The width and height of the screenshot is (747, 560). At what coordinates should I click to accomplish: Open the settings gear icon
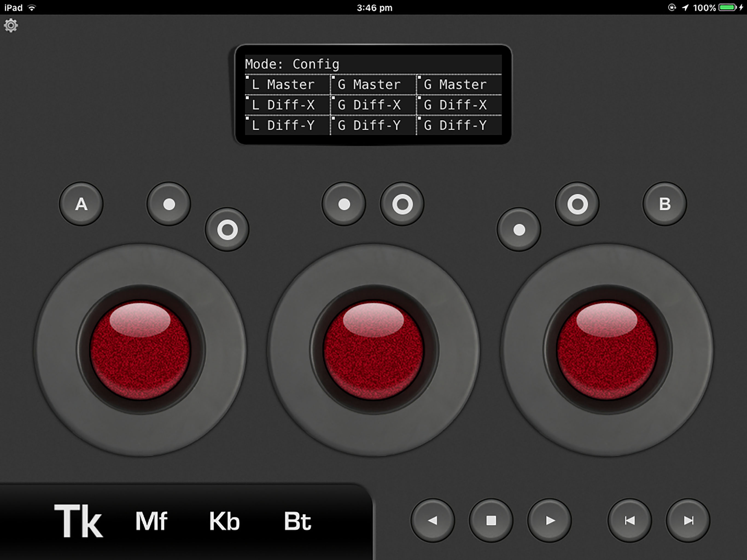pyautogui.click(x=11, y=25)
